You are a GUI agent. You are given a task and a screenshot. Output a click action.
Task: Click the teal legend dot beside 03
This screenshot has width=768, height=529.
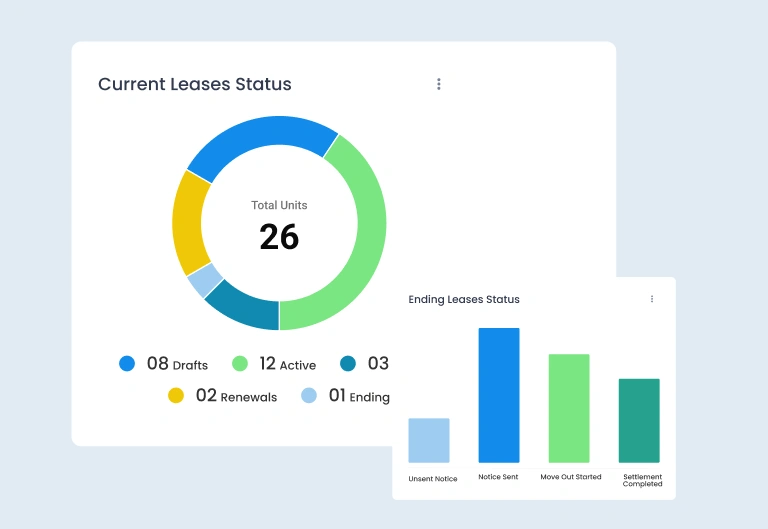click(x=348, y=364)
